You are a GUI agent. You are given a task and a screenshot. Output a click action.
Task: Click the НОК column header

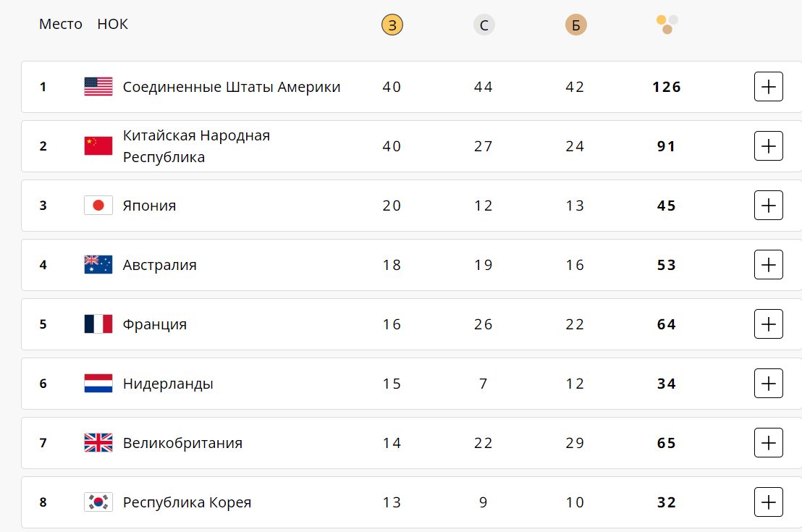[112, 24]
